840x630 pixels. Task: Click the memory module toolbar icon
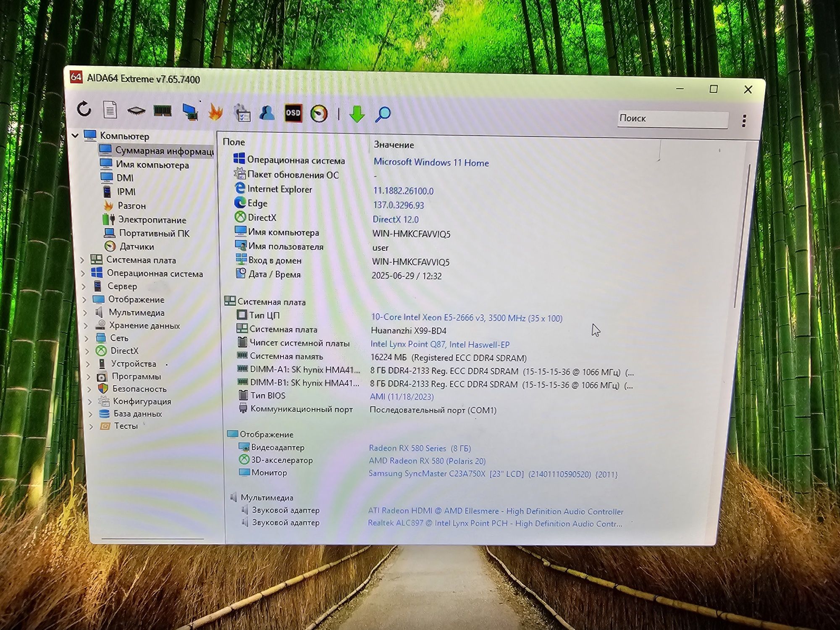pyautogui.click(x=163, y=111)
